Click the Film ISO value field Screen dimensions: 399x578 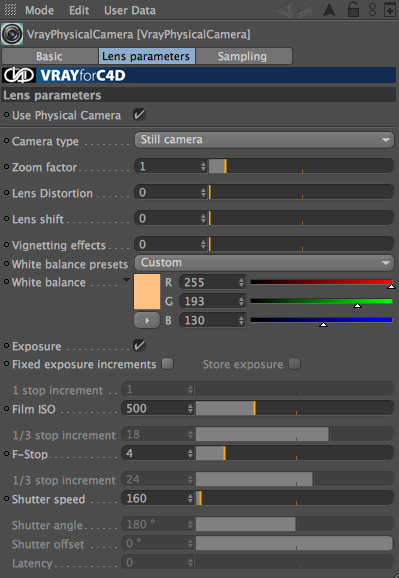[158, 408]
